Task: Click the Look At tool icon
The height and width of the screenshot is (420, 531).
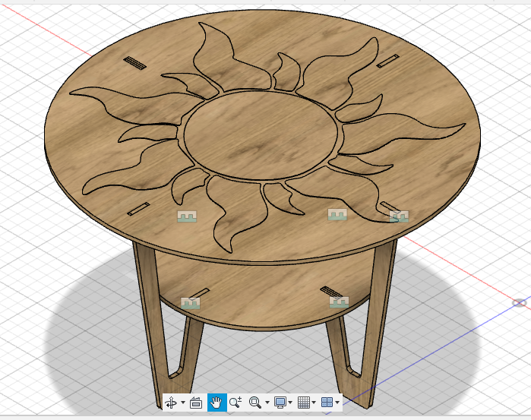Action: point(196,403)
